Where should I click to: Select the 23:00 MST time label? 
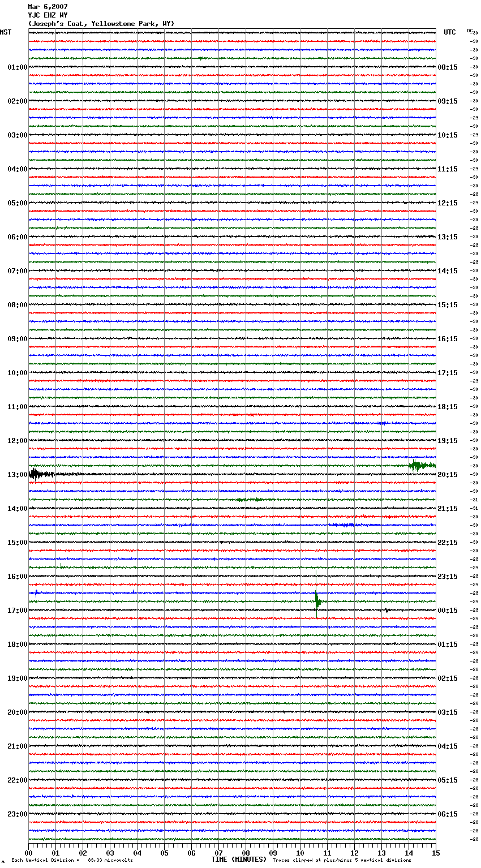click(17, 814)
